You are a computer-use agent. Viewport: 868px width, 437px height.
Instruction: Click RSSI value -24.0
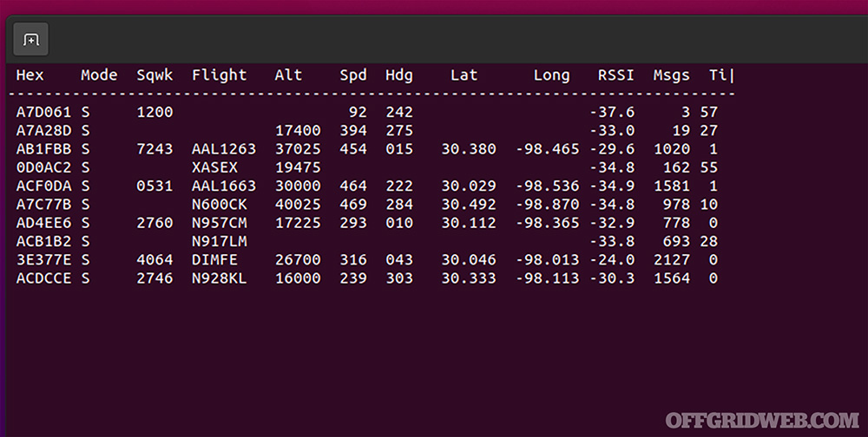pos(612,260)
